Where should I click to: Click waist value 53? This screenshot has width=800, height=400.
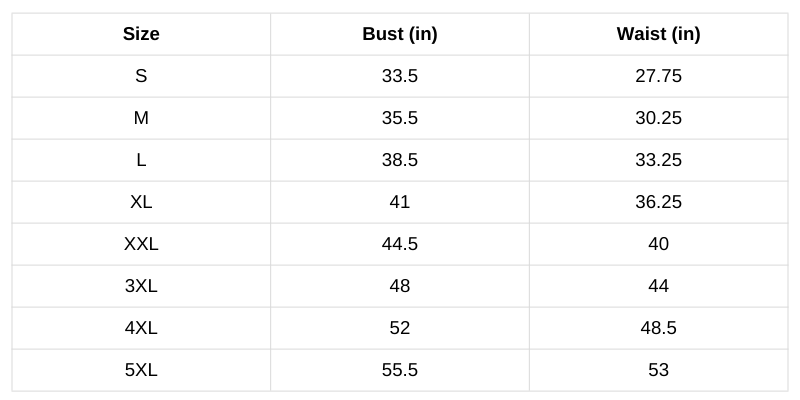pos(658,370)
